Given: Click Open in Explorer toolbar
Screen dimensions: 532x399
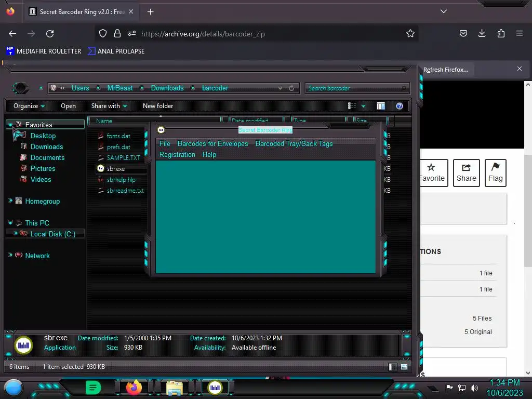Looking at the screenshot, I should coord(68,106).
